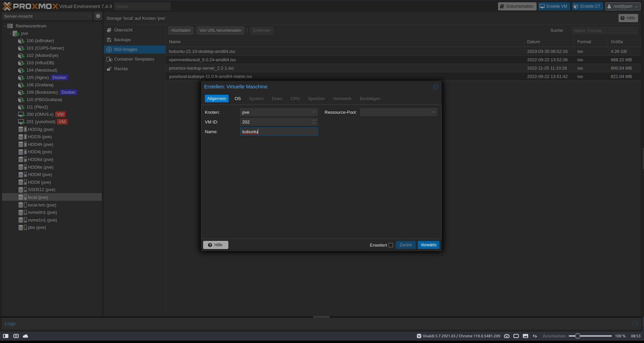Click the Container-Templates icon
The height and width of the screenshot is (343, 644).
pos(109,59)
